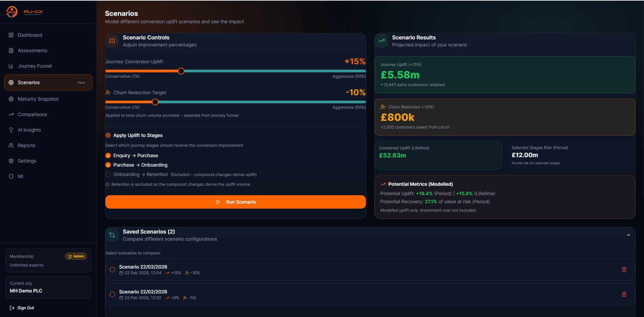This screenshot has height=317, width=644.
Task: Uncheck Purchase to Onboarding stage
Action: (108, 165)
